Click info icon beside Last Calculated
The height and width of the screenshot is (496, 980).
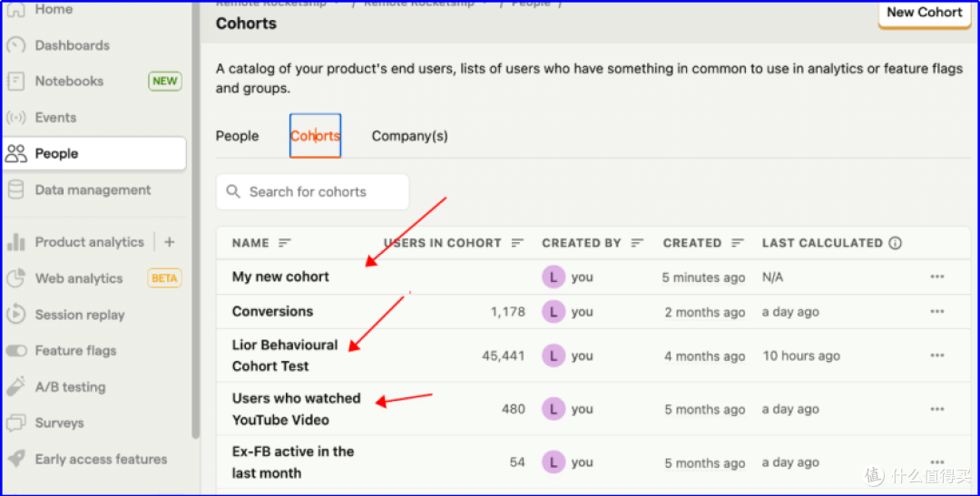click(x=895, y=243)
